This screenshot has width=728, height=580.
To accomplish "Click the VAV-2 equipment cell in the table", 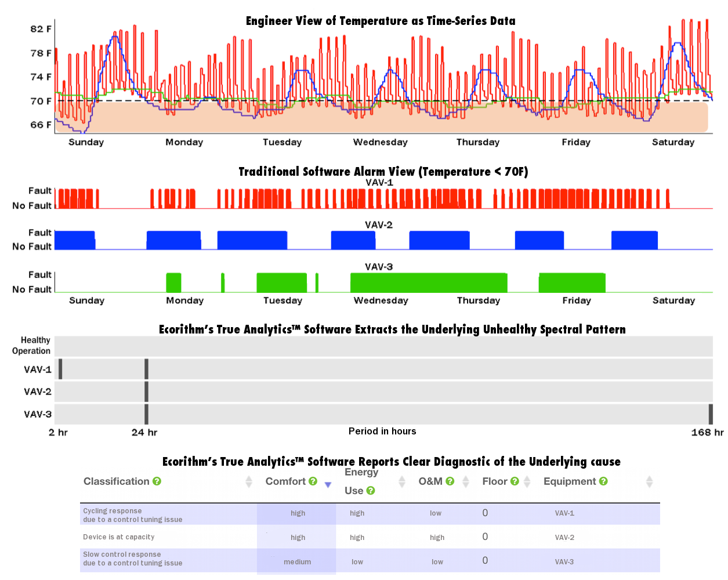I will [x=564, y=538].
